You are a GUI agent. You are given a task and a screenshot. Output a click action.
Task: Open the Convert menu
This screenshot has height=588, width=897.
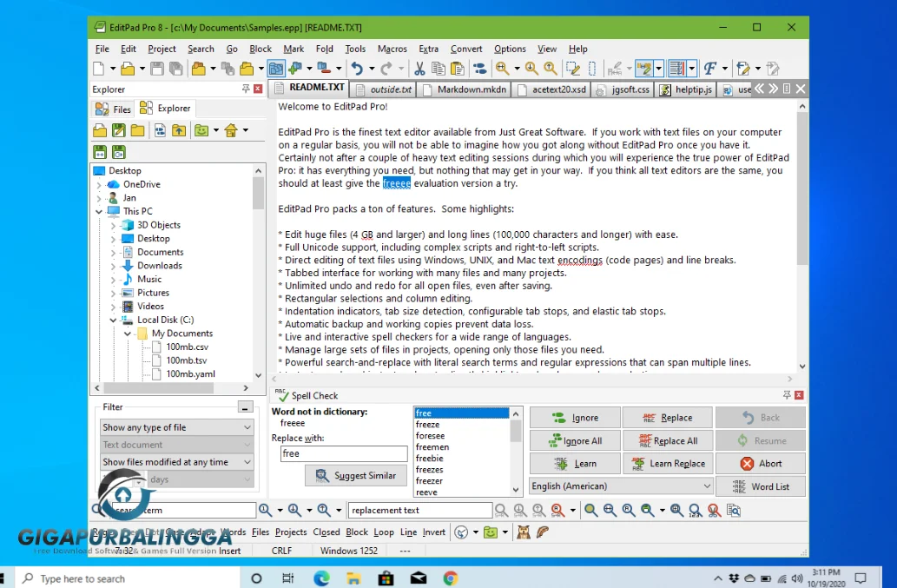click(466, 50)
